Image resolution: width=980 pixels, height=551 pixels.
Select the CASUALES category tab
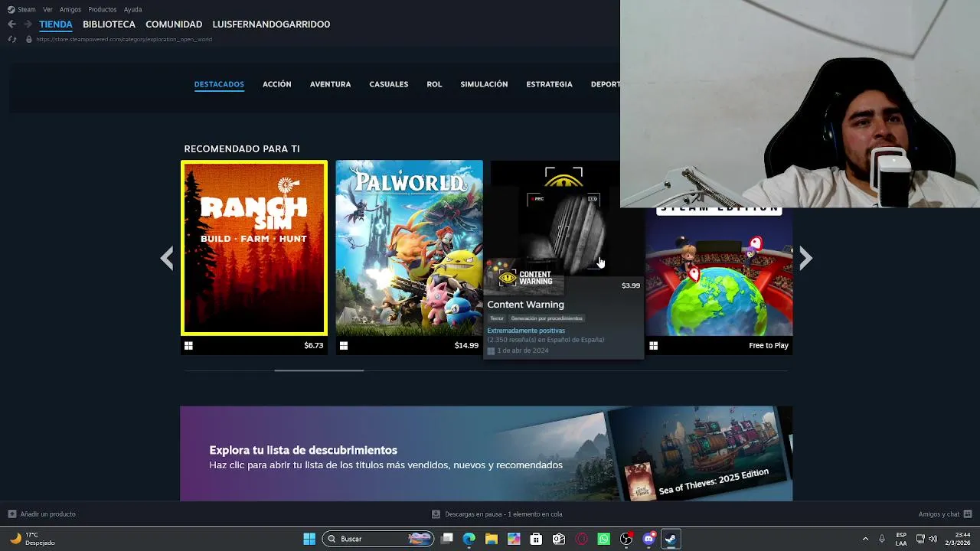[x=389, y=84]
